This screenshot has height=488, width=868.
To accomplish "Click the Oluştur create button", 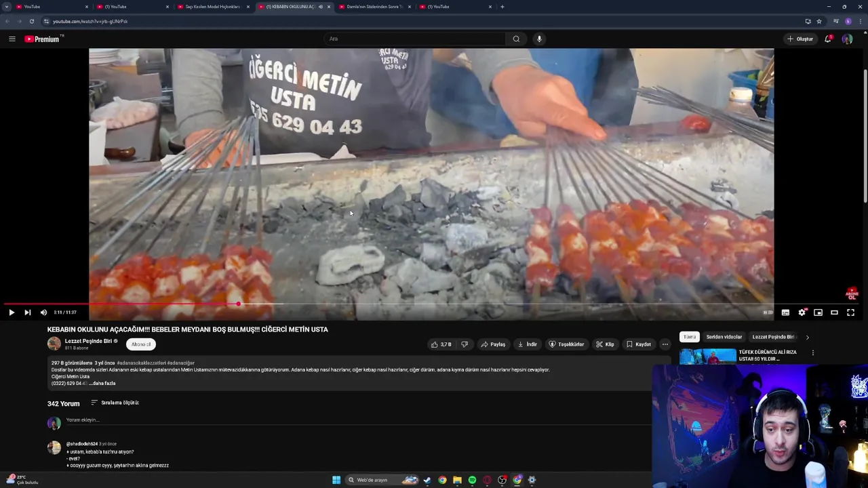I will [x=800, y=39].
